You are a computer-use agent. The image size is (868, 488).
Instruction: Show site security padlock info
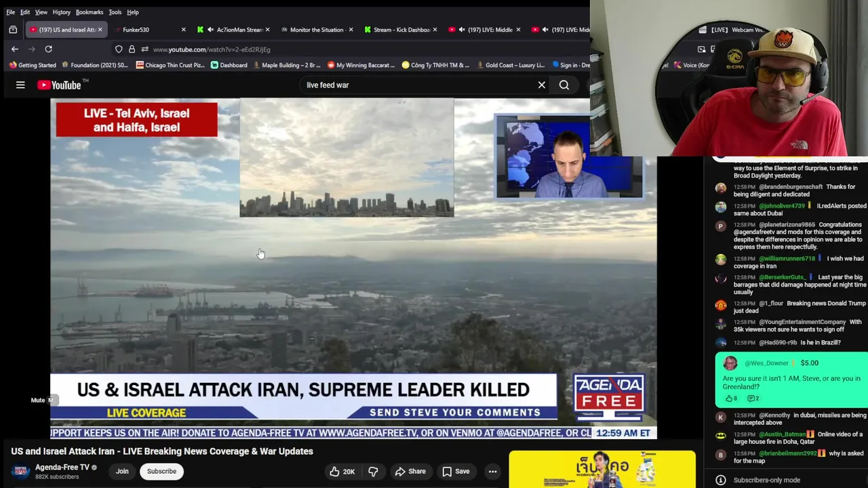132,49
